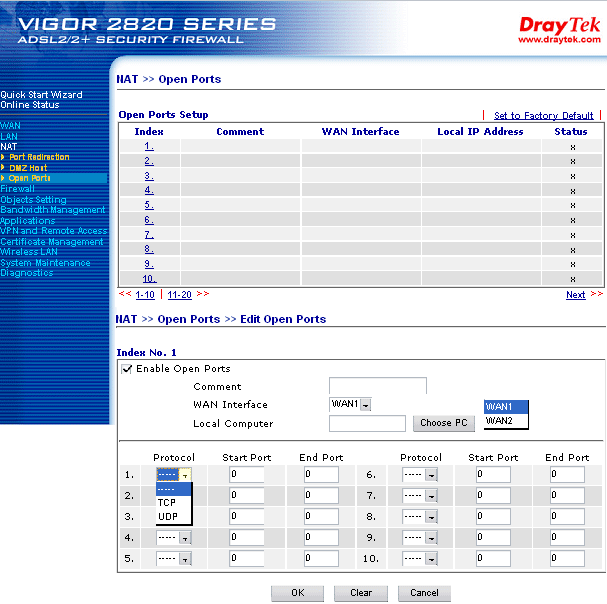Click the Comment input field

pos(378,386)
